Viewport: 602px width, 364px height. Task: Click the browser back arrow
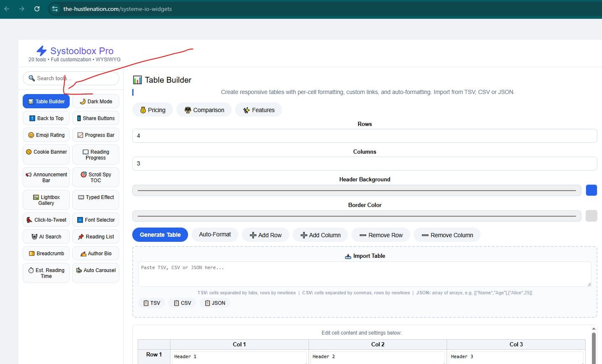[x=7, y=9]
